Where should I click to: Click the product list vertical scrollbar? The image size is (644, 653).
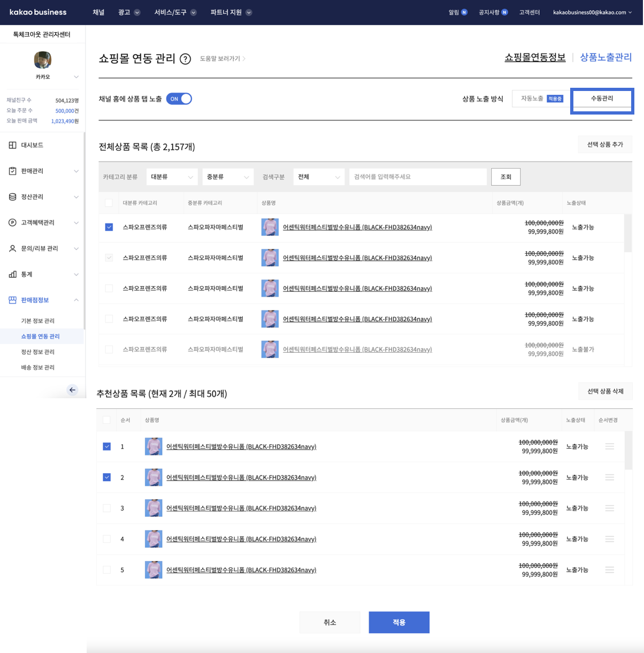[628, 233]
